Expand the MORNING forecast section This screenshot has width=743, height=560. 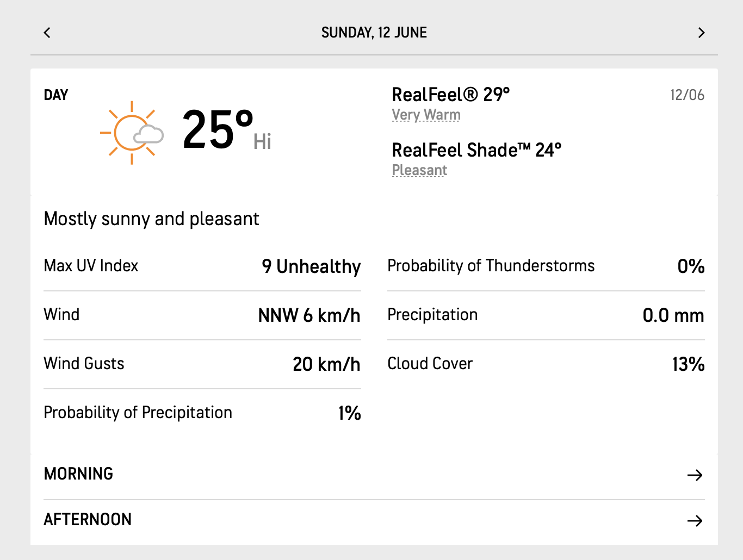(x=79, y=474)
